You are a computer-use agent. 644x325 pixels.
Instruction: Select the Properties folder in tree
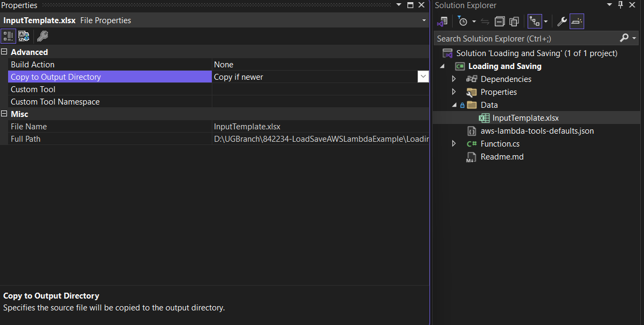[x=498, y=92]
